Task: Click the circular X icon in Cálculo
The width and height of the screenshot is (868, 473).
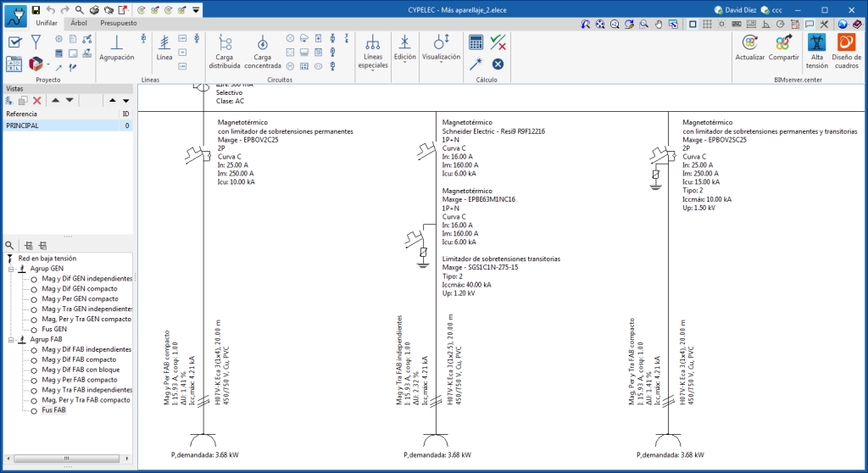Action: (498, 64)
